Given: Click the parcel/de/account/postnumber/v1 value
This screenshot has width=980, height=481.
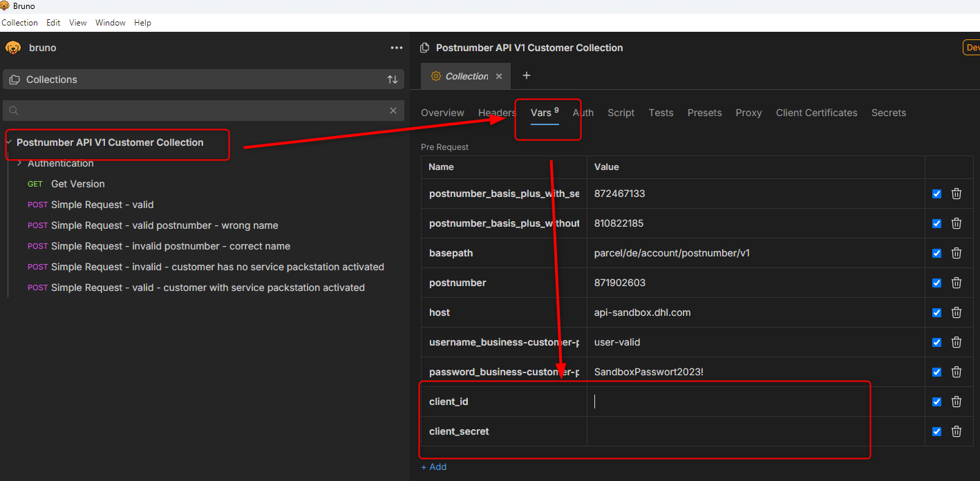Looking at the screenshot, I should pos(672,253).
